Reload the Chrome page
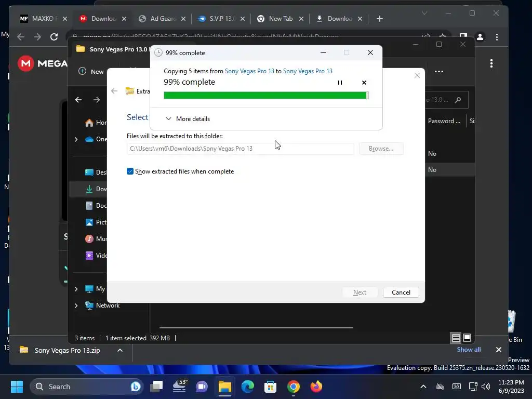 pyautogui.click(x=54, y=37)
